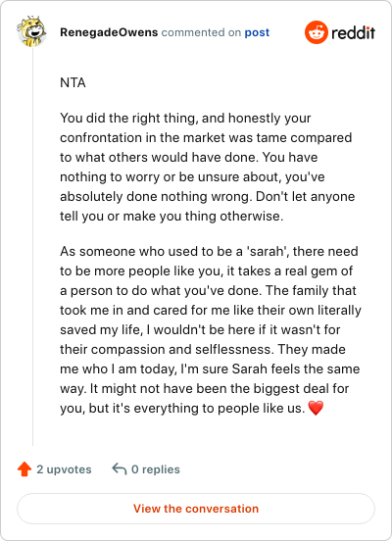Click the 'NTA' verdict text
The image size is (392, 541).
point(73,82)
